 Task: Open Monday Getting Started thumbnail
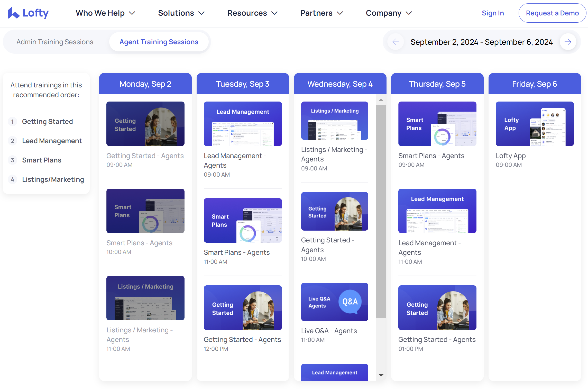click(x=145, y=124)
